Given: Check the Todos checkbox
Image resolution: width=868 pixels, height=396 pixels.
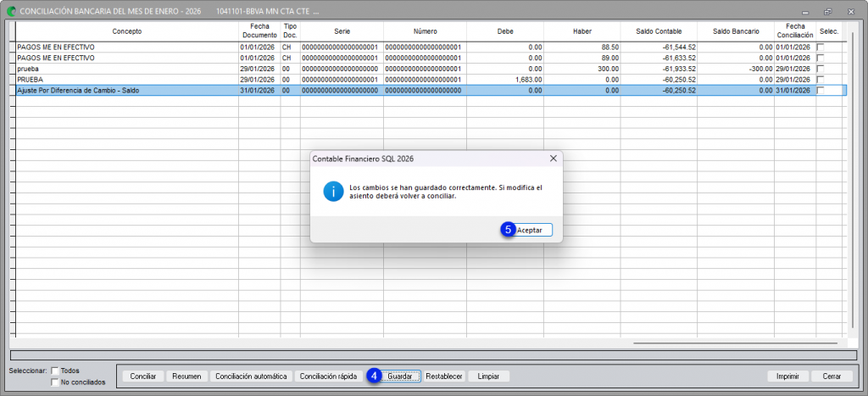Looking at the screenshot, I should tap(55, 371).
